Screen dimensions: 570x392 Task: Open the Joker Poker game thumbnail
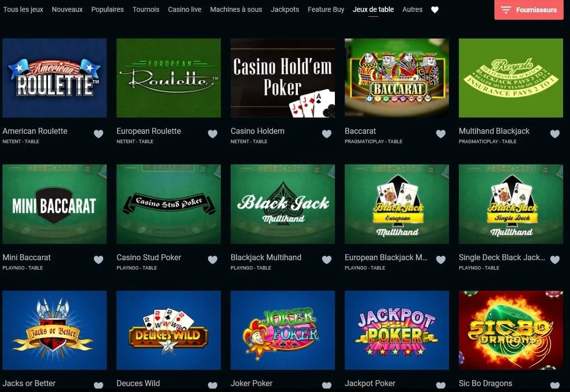pos(283,330)
